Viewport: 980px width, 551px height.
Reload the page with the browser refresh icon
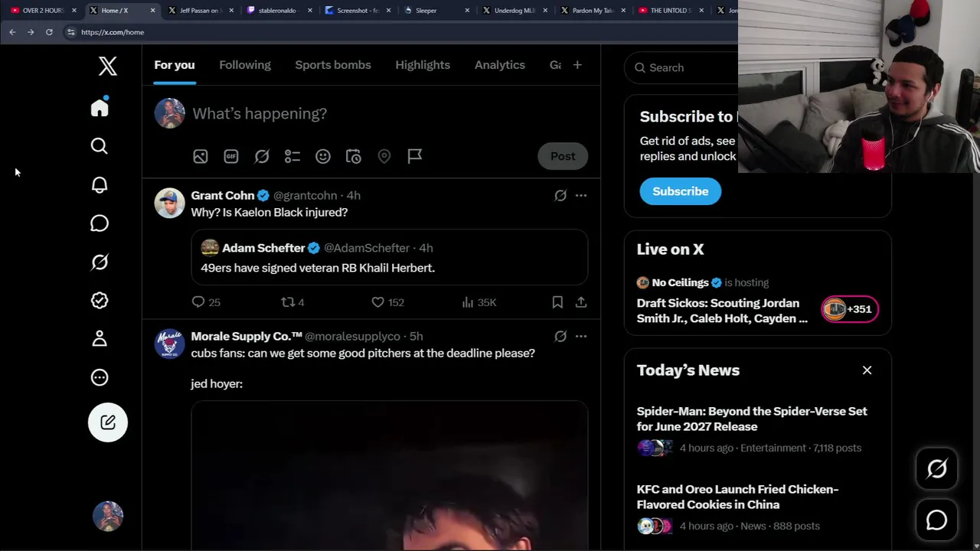(x=49, y=32)
